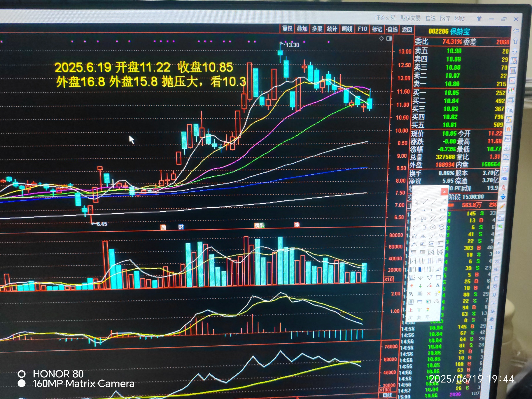
Task: Switch to 5-minute period
Action: pyautogui.click(x=498, y=244)
